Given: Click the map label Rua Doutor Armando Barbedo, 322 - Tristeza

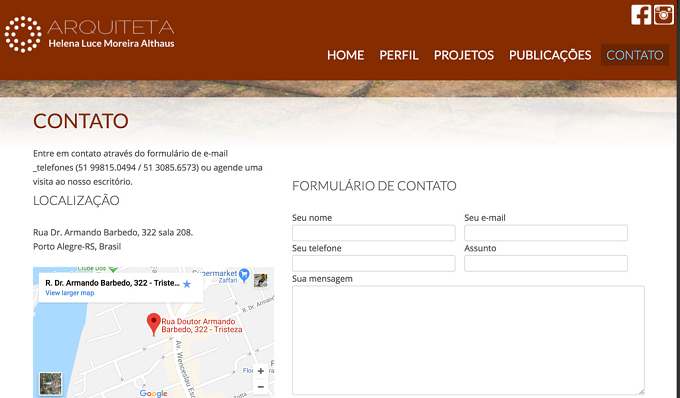Looking at the screenshot, I should [202, 325].
